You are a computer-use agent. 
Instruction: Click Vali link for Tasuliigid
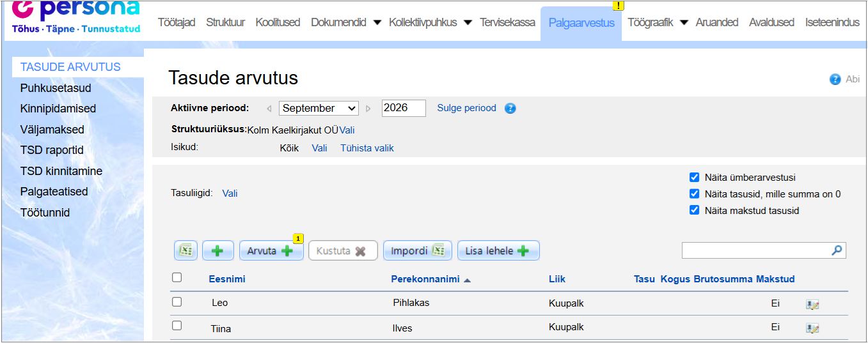click(x=230, y=193)
